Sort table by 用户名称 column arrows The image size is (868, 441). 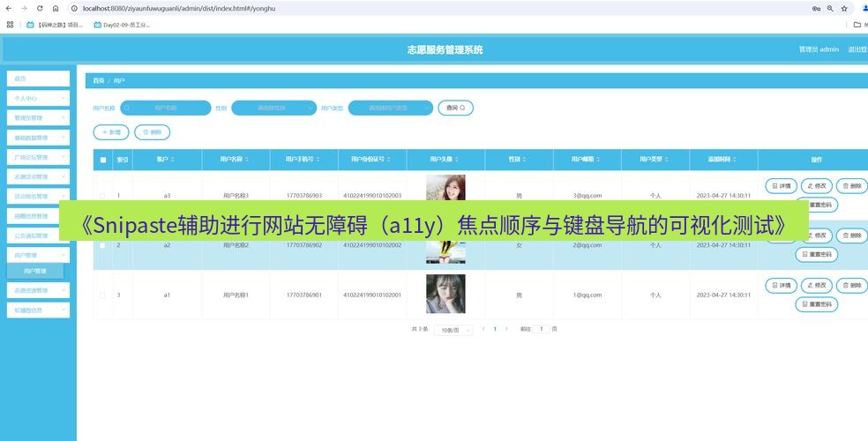point(247,160)
